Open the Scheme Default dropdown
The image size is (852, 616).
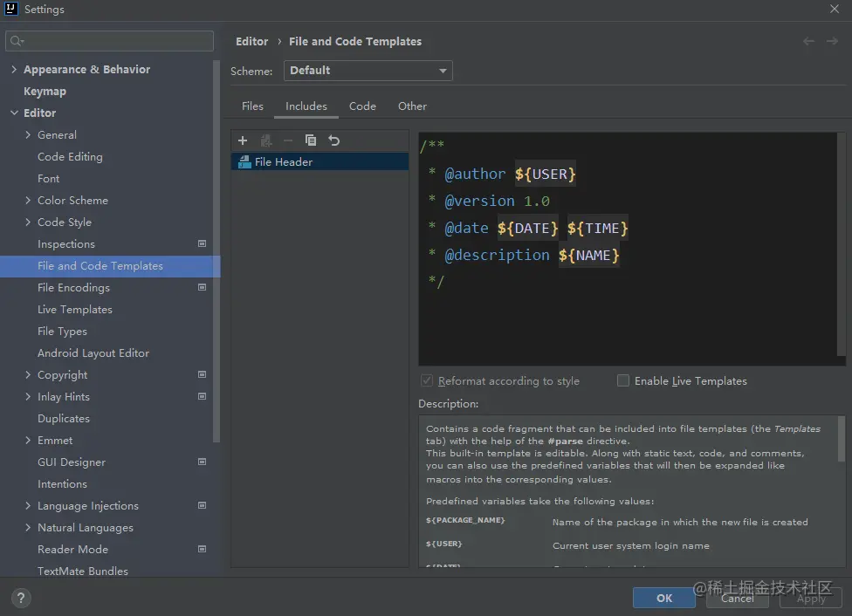pos(368,71)
